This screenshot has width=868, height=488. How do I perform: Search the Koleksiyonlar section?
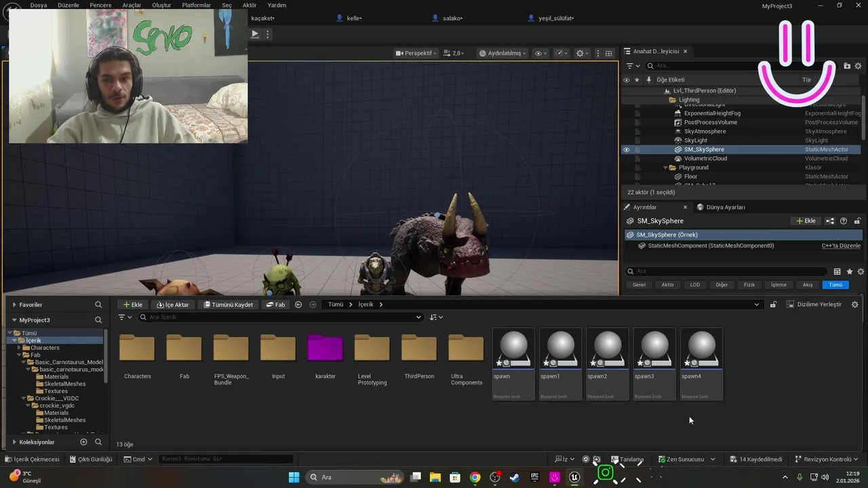pyautogui.click(x=98, y=442)
